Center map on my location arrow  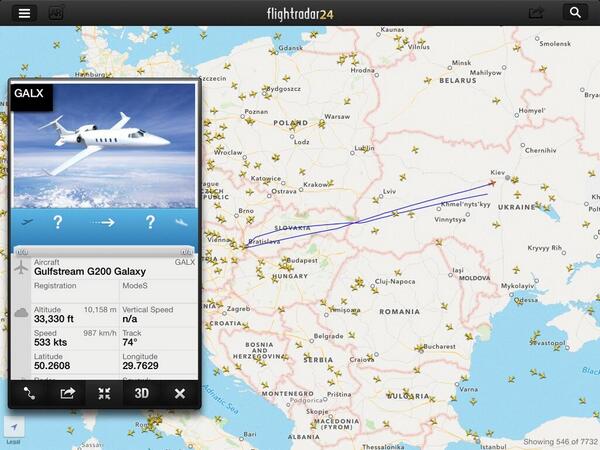point(14,427)
